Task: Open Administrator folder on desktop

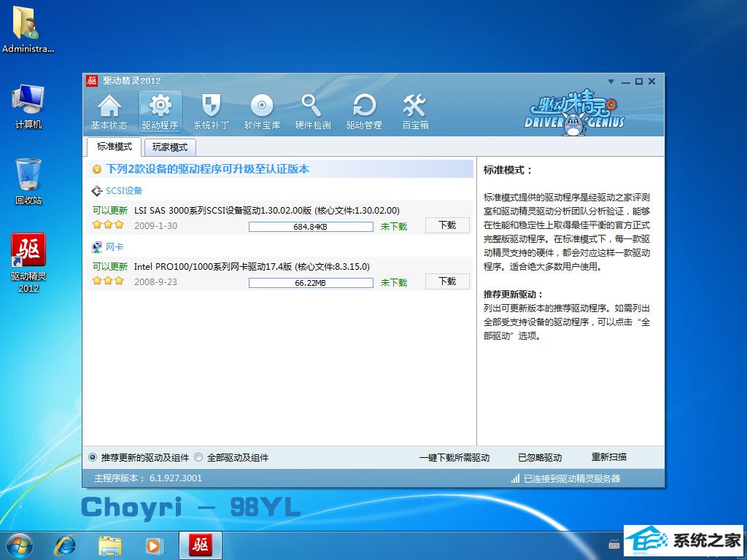Action: pos(28,29)
